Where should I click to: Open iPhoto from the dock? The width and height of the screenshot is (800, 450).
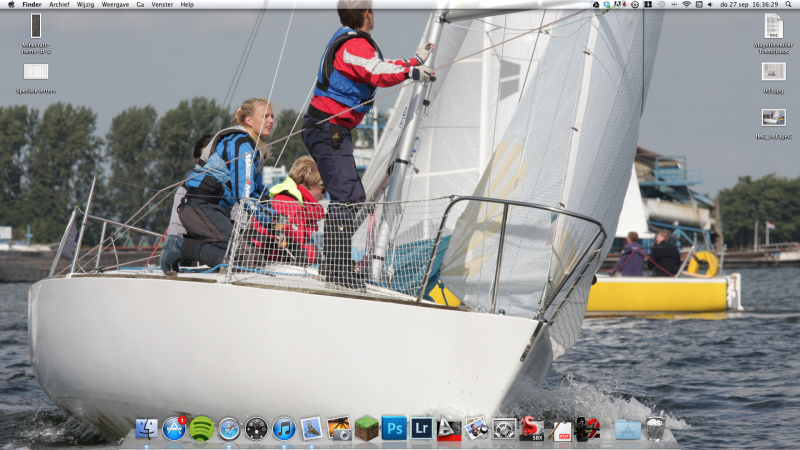tap(339, 429)
